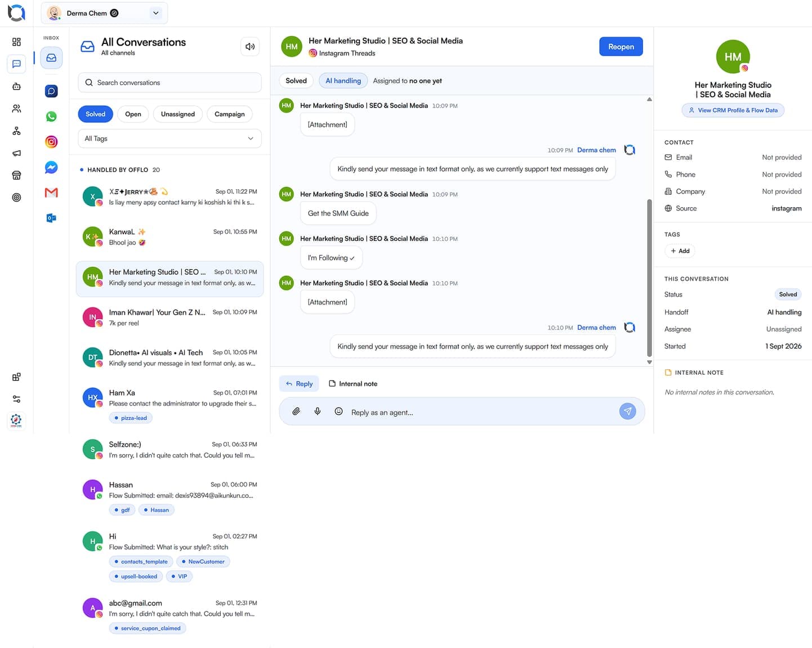Image resolution: width=812 pixels, height=648 pixels.
Task: Toggle the notification sound speaker icon
Action: (250, 47)
